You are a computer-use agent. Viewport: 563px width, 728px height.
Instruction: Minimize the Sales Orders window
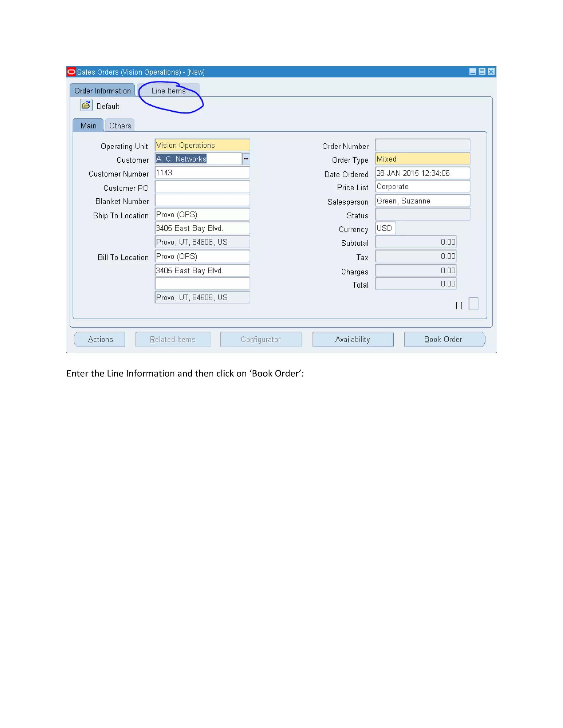tap(473, 72)
